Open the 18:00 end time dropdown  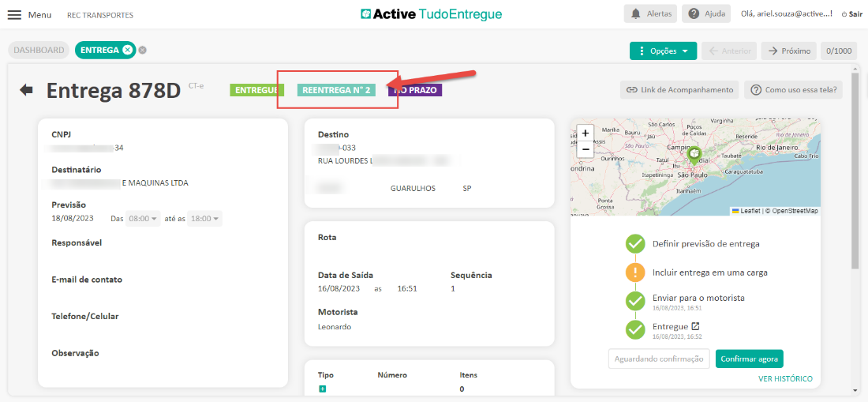[205, 218]
